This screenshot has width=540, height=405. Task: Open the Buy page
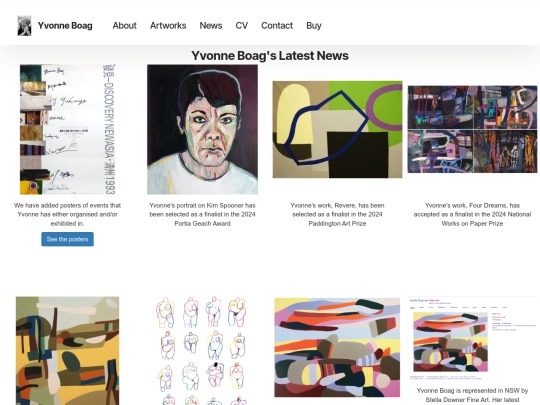click(x=314, y=26)
